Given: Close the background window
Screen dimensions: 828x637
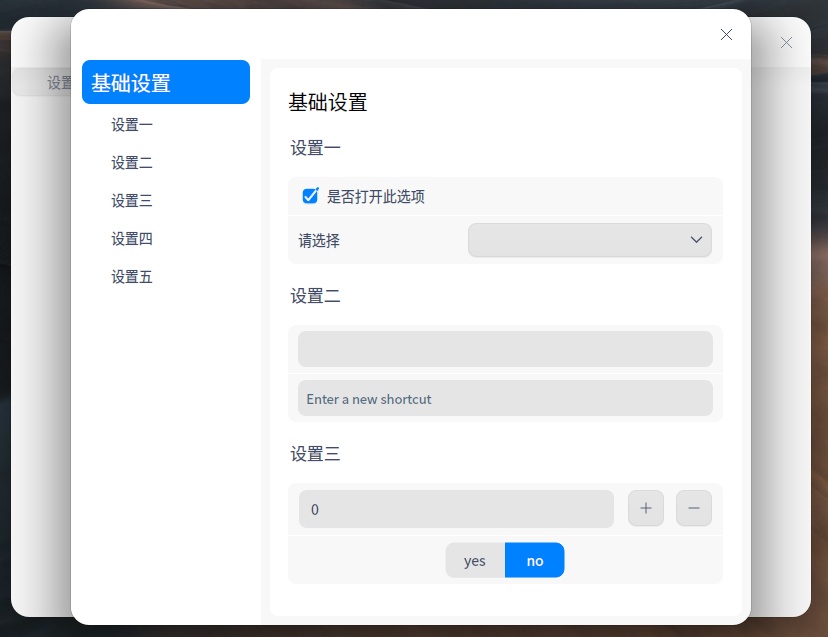Looking at the screenshot, I should pyautogui.click(x=786, y=43).
